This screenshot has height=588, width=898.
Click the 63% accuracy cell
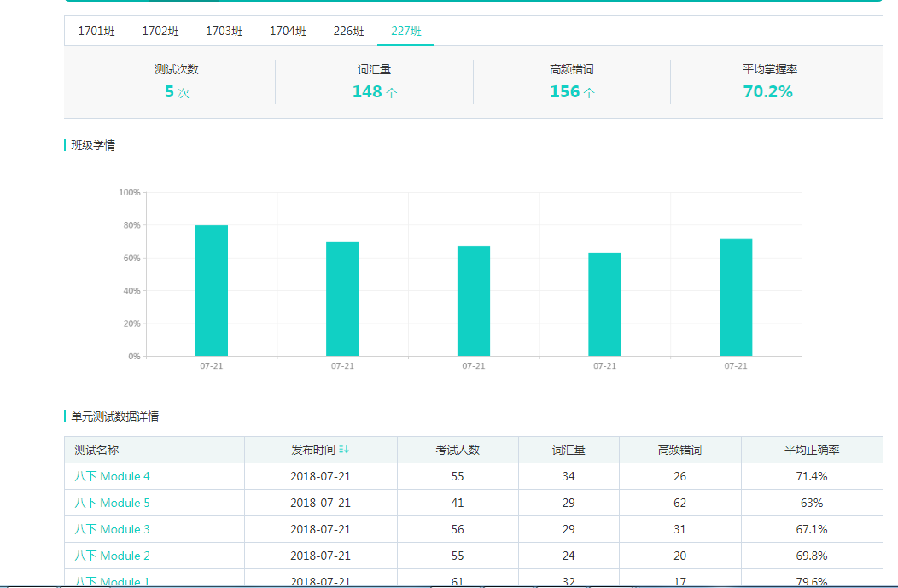812,503
